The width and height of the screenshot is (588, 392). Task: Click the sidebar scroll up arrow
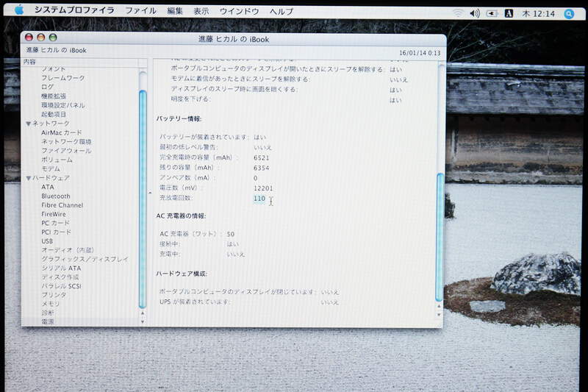coord(143,313)
